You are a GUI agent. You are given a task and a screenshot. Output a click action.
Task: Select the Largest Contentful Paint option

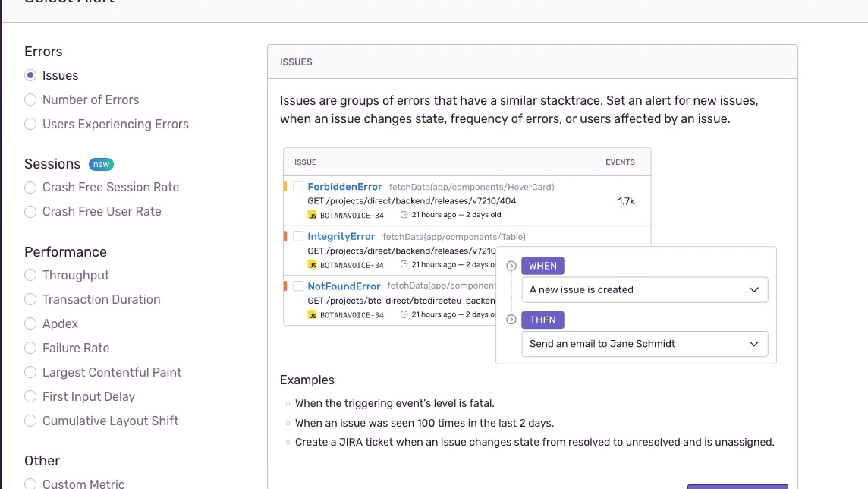pos(30,372)
